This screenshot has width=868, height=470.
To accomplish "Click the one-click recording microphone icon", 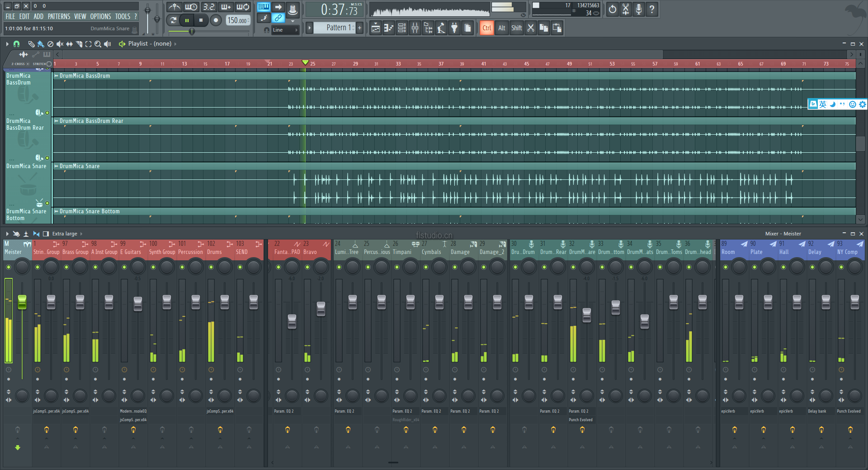I will 638,9.
